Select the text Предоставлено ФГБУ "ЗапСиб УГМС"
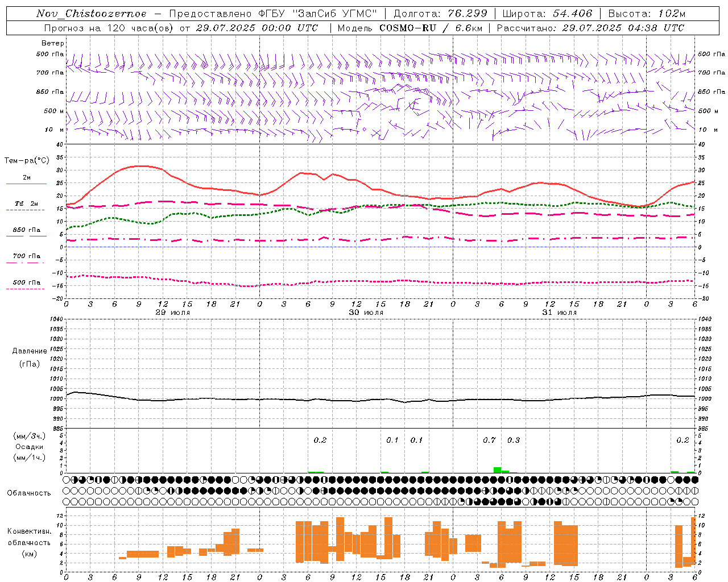Image resolution: width=728 pixels, height=582 pixels. pos(274,14)
